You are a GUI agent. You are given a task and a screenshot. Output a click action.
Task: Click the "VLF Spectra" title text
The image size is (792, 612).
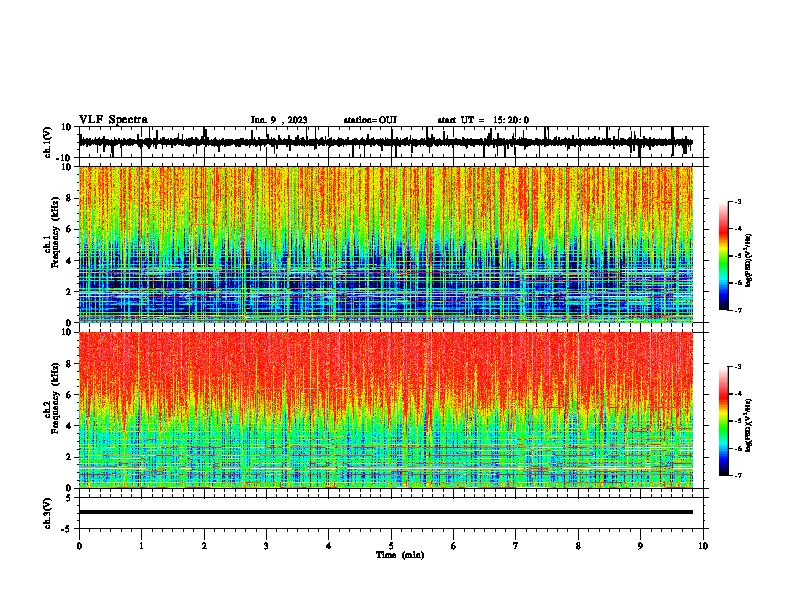[113, 120]
